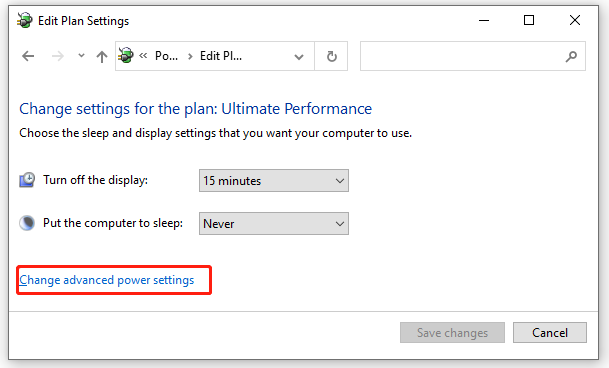The height and width of the screenshot is (368, 609).
Task: Select the 'Edit Pl...' breadcrumb segment
Action: [x=221, y=56]
